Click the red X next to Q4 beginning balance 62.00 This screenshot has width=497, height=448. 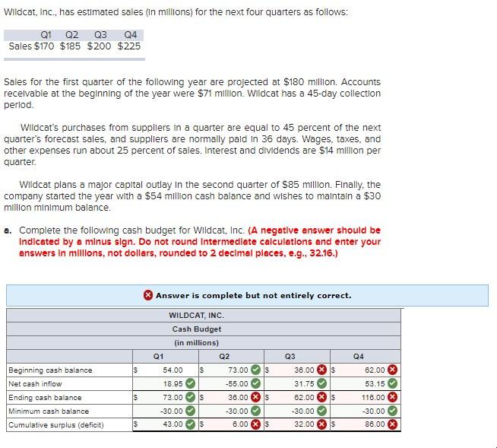(392, 370)
